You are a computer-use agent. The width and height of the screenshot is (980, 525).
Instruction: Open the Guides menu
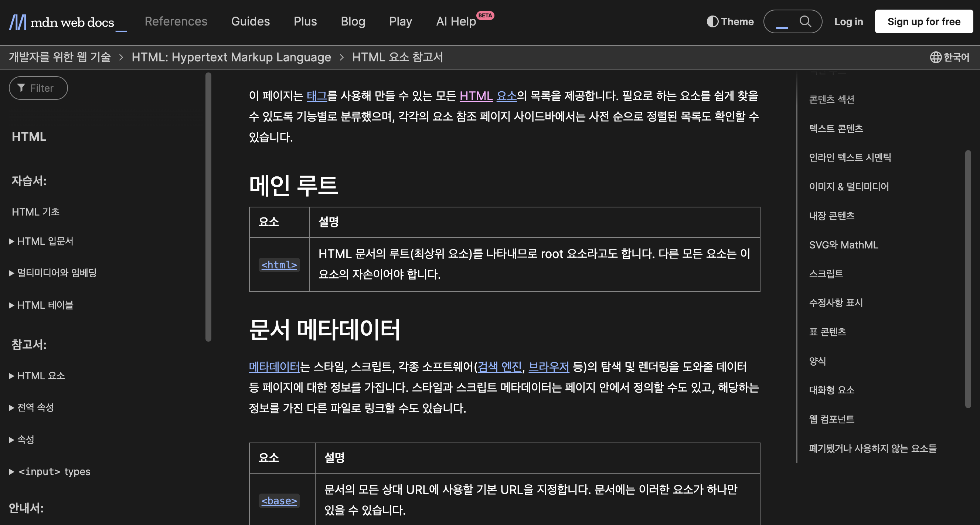(x=250, y=21)
